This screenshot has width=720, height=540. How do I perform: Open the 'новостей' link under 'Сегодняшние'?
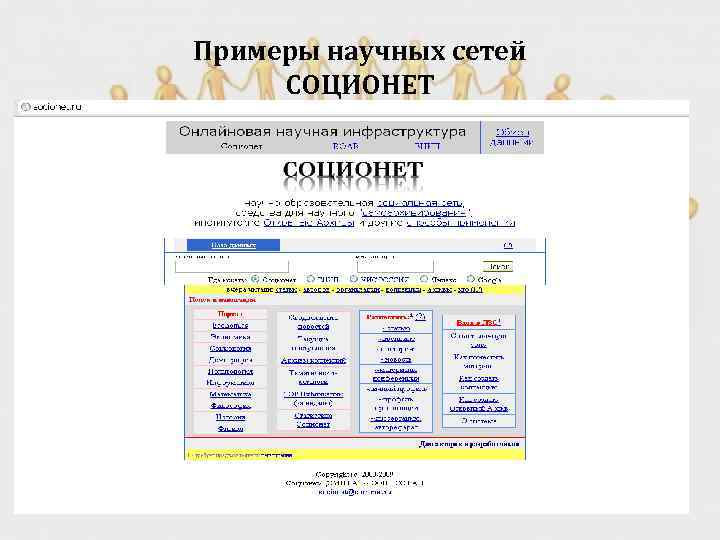(313, 326)
